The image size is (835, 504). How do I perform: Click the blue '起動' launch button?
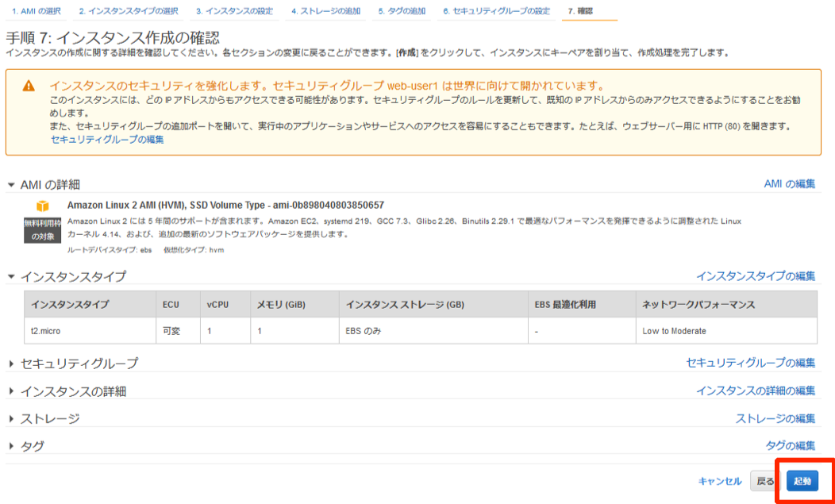tap(802, 481)
